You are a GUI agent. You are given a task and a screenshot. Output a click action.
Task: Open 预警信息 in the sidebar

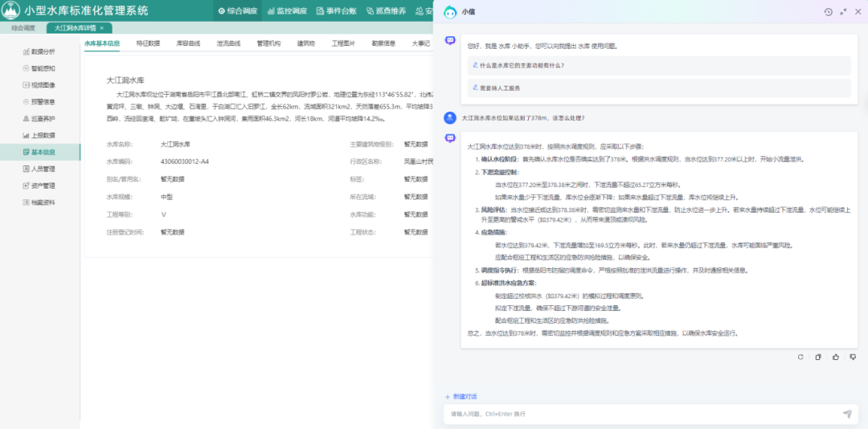coord(39,102)
